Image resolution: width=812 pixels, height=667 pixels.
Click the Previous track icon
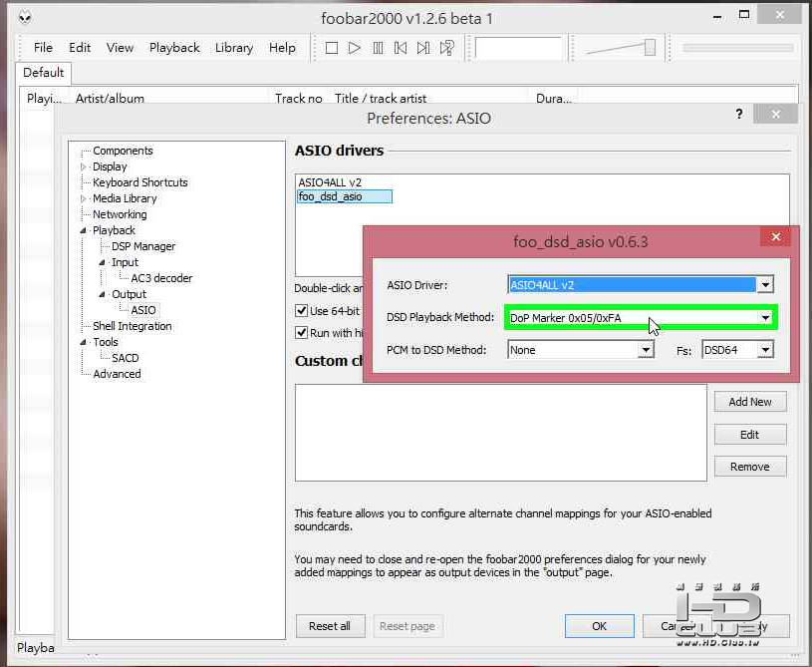[401, 48]
